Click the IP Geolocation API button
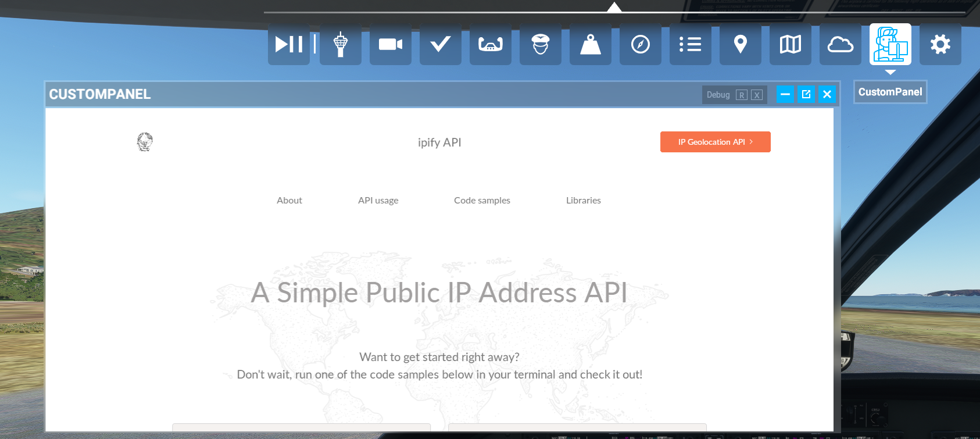 click(x=716, y=142)
